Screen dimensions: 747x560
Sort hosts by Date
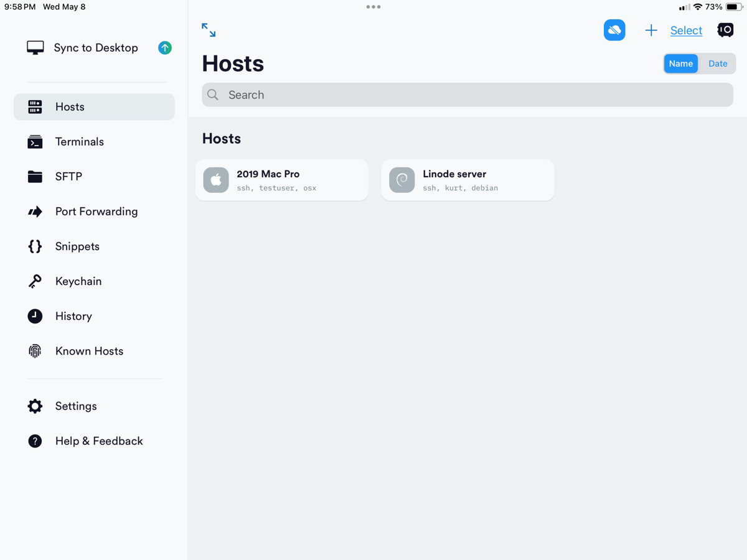718,63
